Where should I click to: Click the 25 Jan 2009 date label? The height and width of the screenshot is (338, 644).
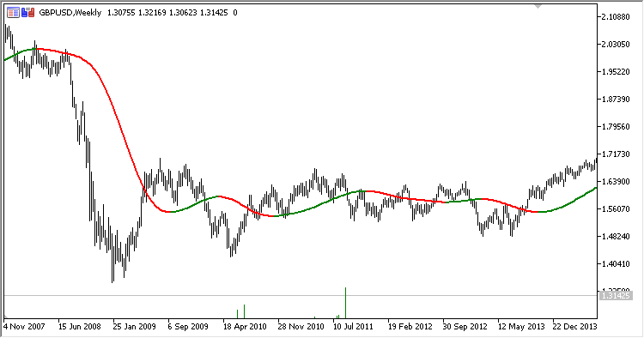(x=134, y=327)
